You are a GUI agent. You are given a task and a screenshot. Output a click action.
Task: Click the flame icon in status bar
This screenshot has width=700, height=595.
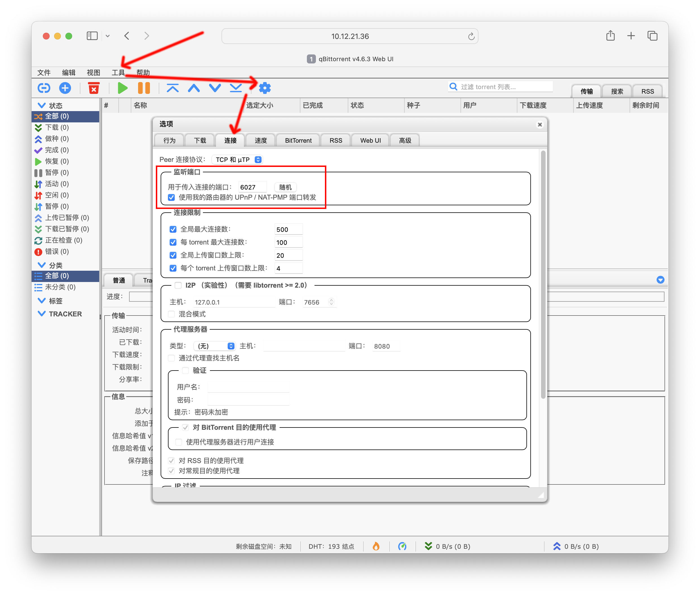[x=376, y=546]
